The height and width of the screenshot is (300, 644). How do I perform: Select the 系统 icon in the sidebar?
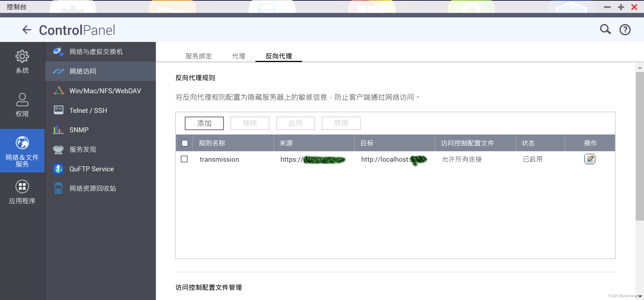click(22, 60)
